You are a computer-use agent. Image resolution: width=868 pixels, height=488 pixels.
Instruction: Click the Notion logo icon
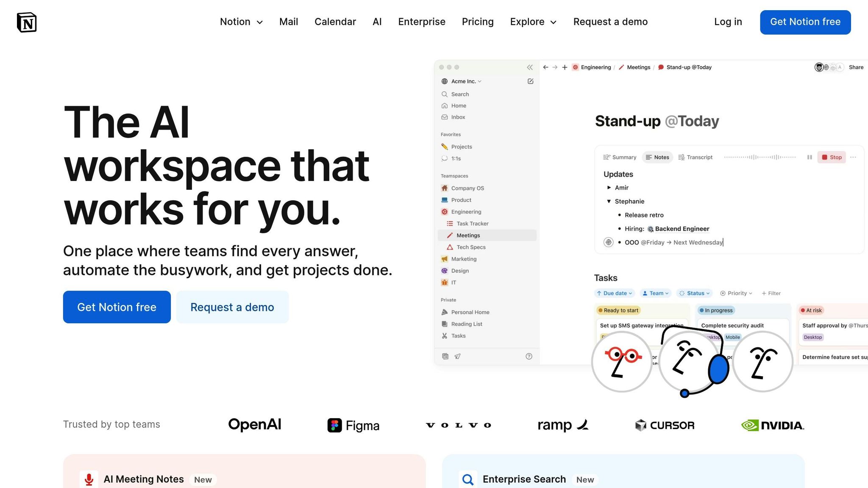(x=27, y=22)
